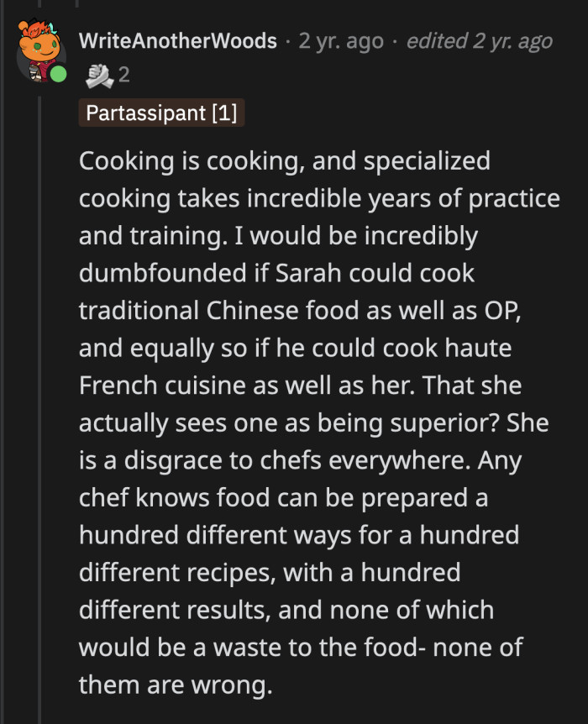Tap the award ribbon beside the username
Screen dimensions: 588x724
click(x=98, y=76)
